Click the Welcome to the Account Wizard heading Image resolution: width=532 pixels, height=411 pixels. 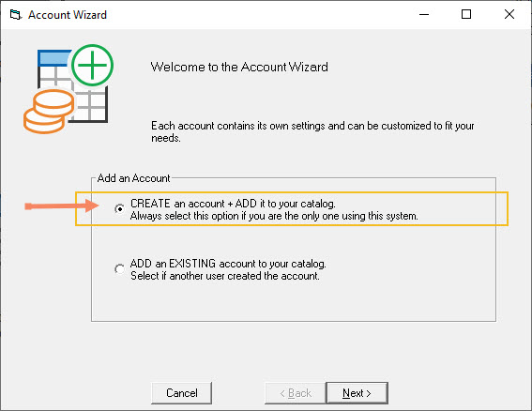pos(239,67)
